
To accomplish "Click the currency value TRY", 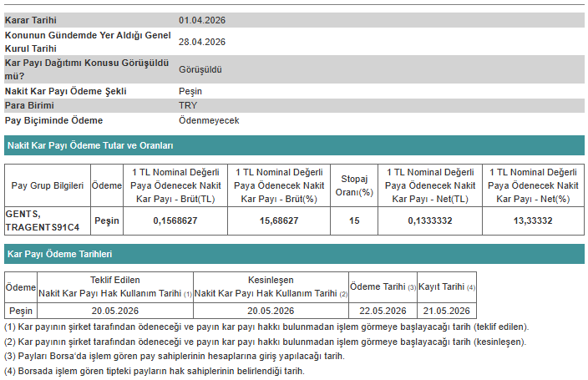I will pyautogui.click(x=187, y=105).
